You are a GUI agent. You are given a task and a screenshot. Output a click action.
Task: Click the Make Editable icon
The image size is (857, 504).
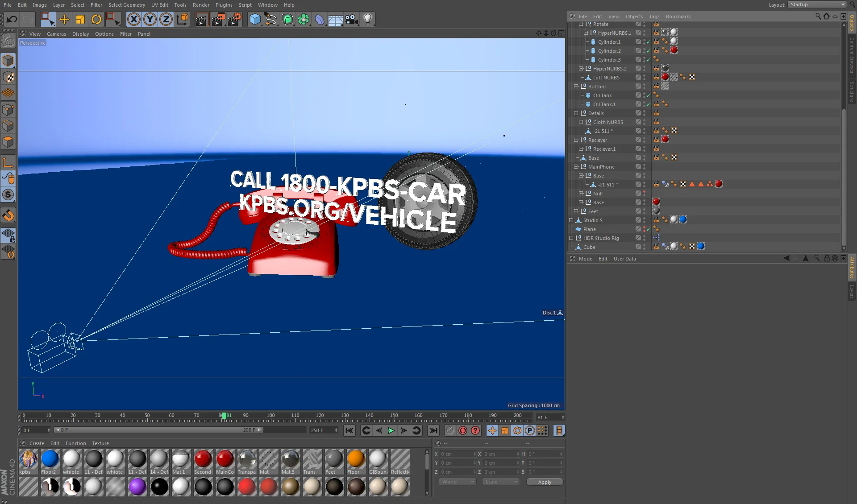pyautogui.click(x=8, y=41)
